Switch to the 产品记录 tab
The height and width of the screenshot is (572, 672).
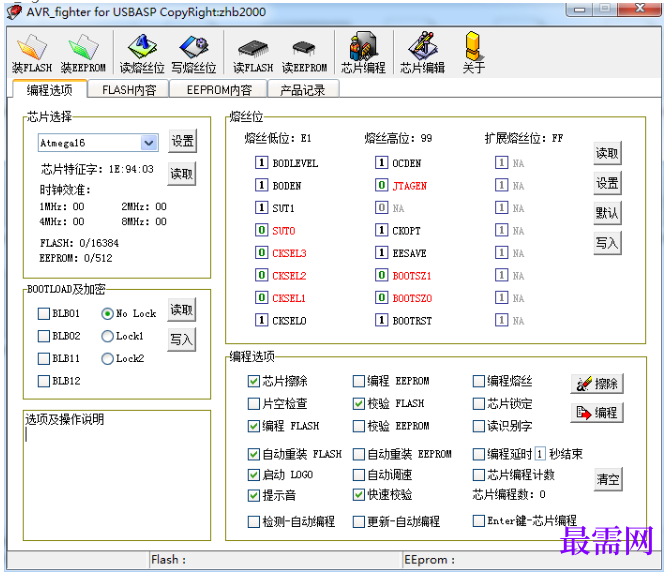(303, 90)
